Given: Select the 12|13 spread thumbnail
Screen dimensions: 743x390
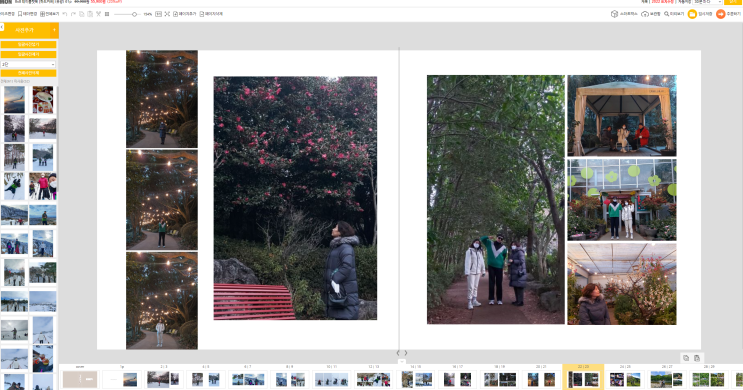Looking at the screenshot, I should tap(373, 379).
